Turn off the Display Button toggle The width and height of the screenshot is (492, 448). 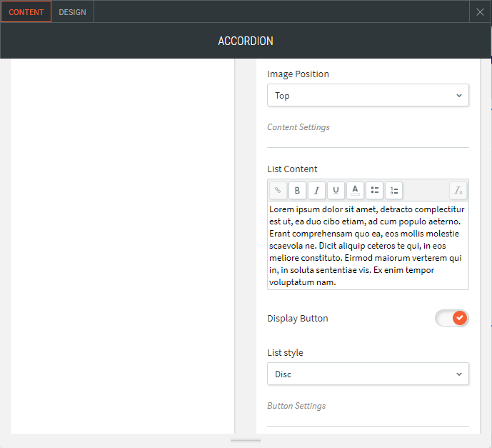pyautogui.click(x=452, y=318)
